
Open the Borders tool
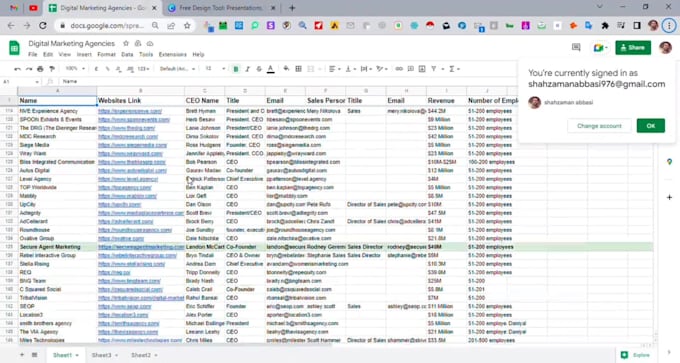point(298,69)
